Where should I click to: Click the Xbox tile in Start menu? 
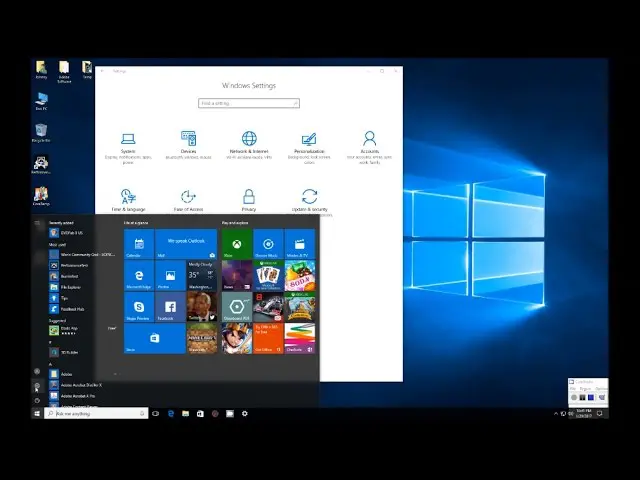(x=236, y=244)
